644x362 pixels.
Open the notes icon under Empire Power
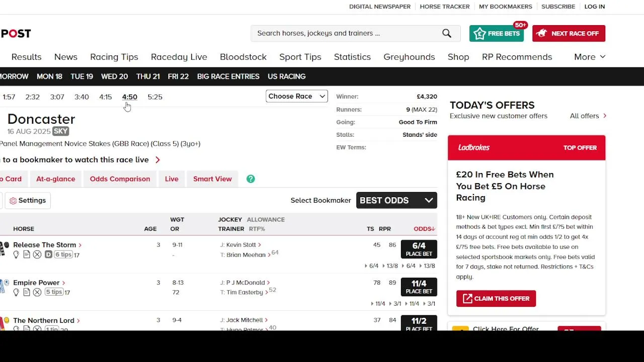point(27,292)
